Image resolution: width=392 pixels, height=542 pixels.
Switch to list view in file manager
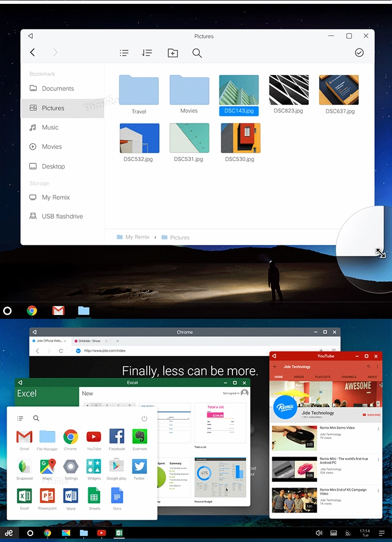point(124,53)
